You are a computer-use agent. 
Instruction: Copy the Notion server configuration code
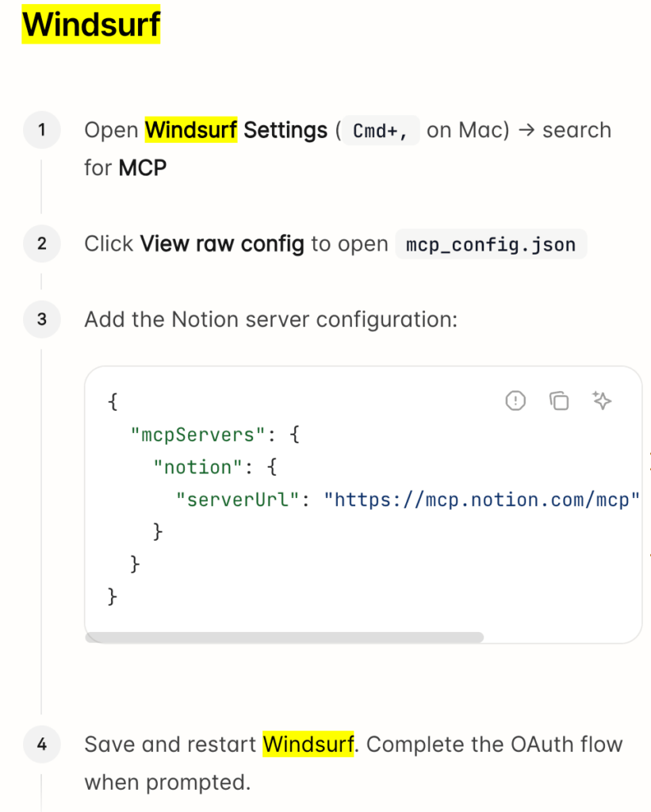pyautogui.click(x=559, y=401)
